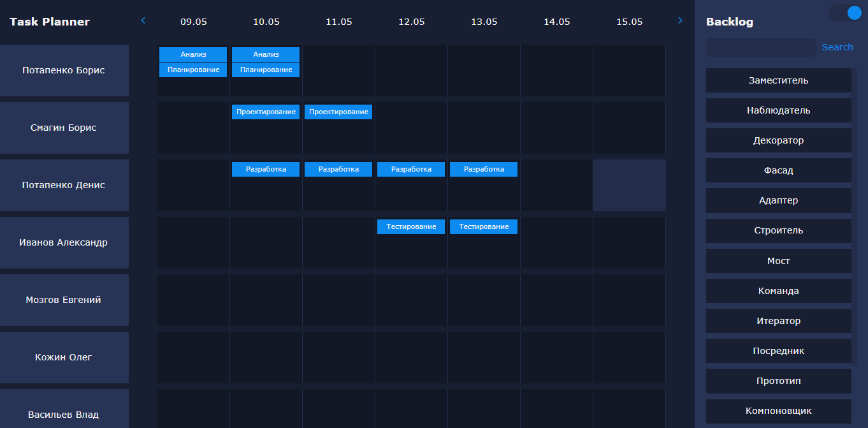Click the 14.05 date header
This screenshot has height=428, width=868.
pos(557,22)
